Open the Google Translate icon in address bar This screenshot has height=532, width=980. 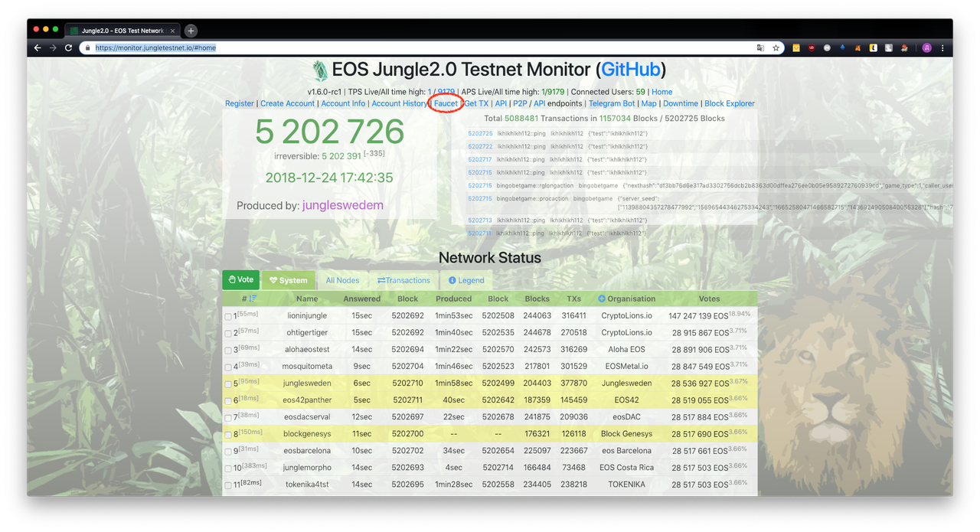760,47
